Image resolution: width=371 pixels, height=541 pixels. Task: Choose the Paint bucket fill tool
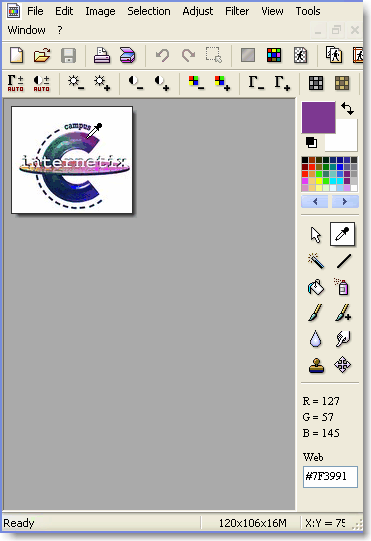[x=316, y=287]
